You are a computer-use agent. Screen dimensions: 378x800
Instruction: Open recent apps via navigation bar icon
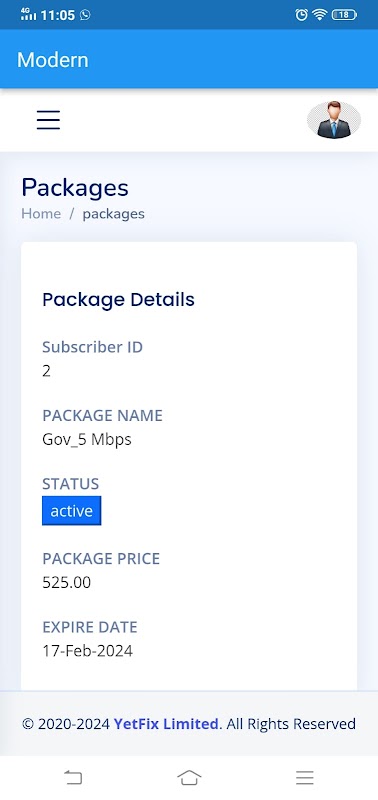pyautogui.click(x=305, y=778)
